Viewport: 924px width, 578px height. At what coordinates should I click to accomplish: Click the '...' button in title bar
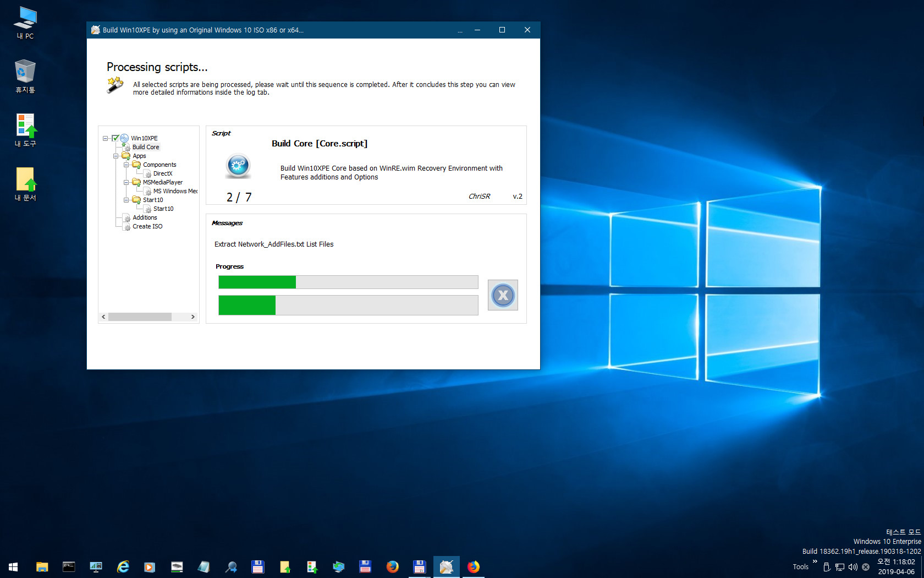[460, 30]
